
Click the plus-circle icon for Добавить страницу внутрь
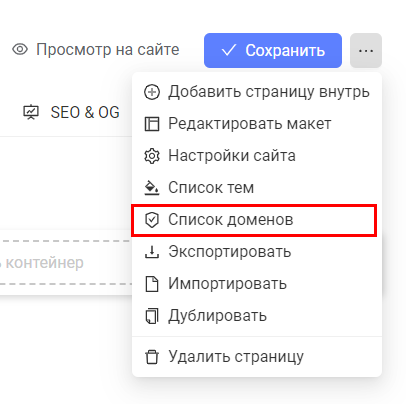152,92
